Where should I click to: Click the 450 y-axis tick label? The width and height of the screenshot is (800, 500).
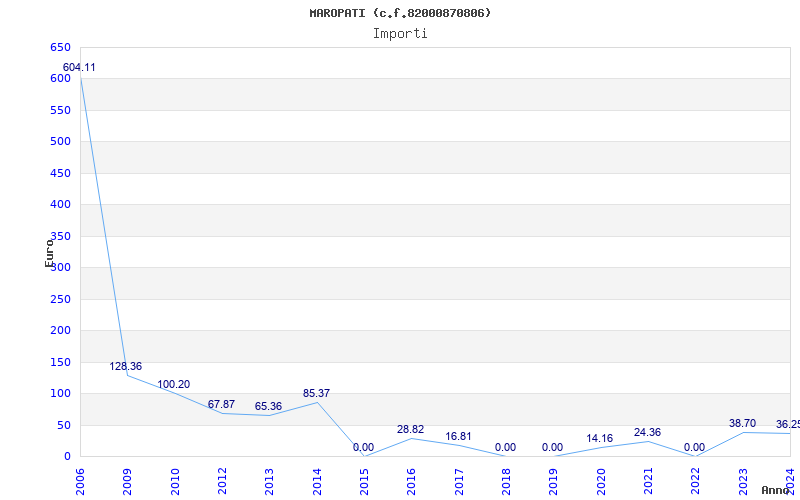[60, 173]
